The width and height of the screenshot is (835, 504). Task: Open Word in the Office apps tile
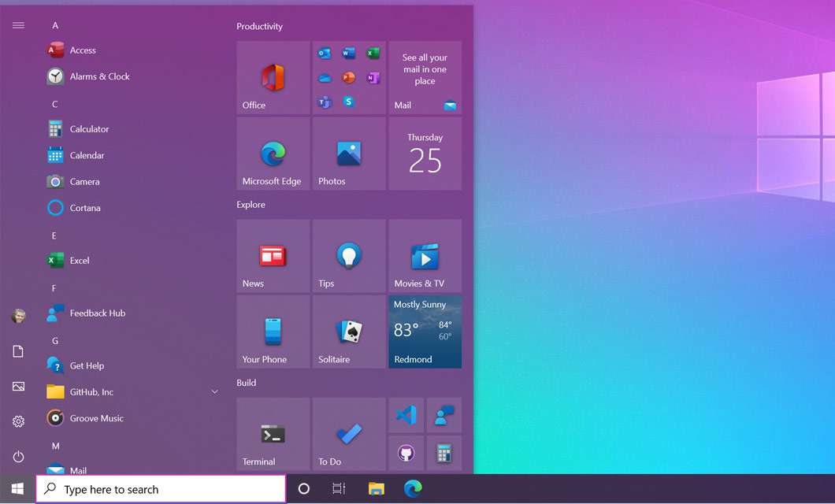[x=349, y=53]
